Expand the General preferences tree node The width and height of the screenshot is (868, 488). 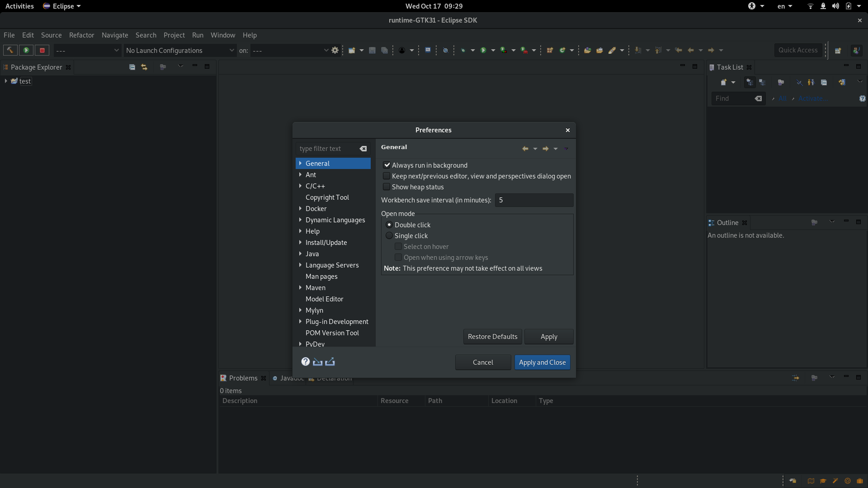(x=300, y=163)
